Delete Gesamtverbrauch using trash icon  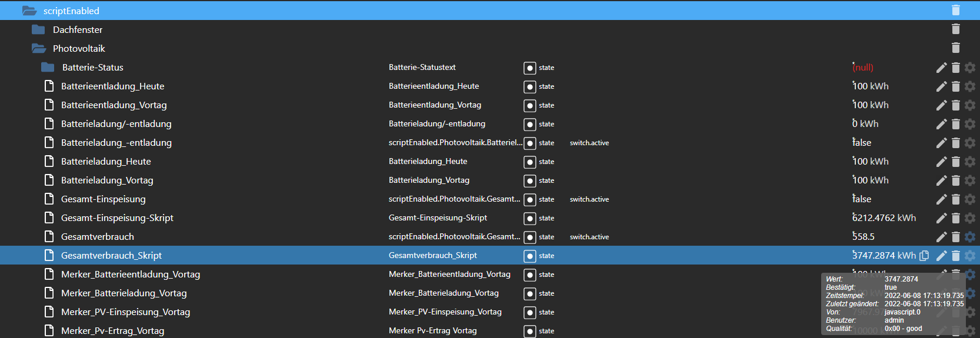pyautogui.click(x=956, y=237)
